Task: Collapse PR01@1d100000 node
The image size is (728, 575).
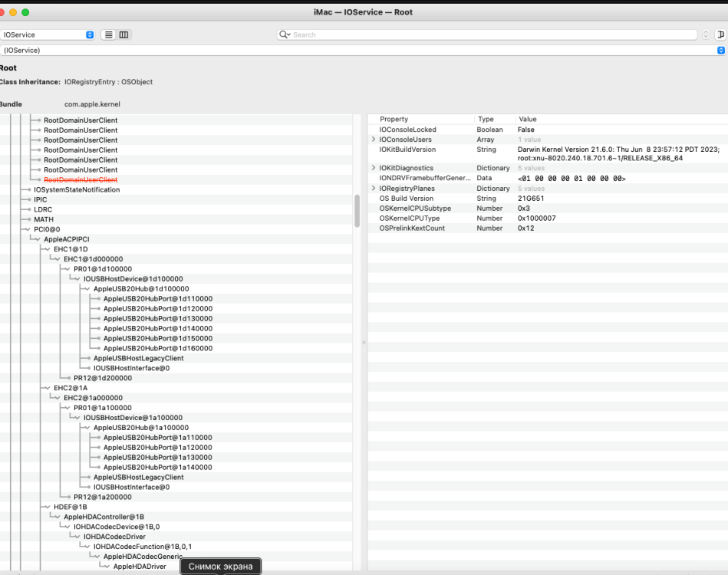Action: tap(67, 268)
